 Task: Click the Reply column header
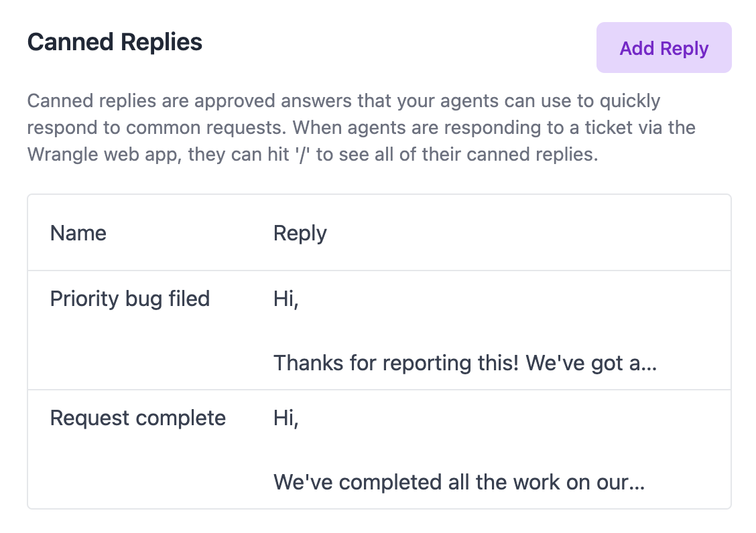(x=300, y=233)
